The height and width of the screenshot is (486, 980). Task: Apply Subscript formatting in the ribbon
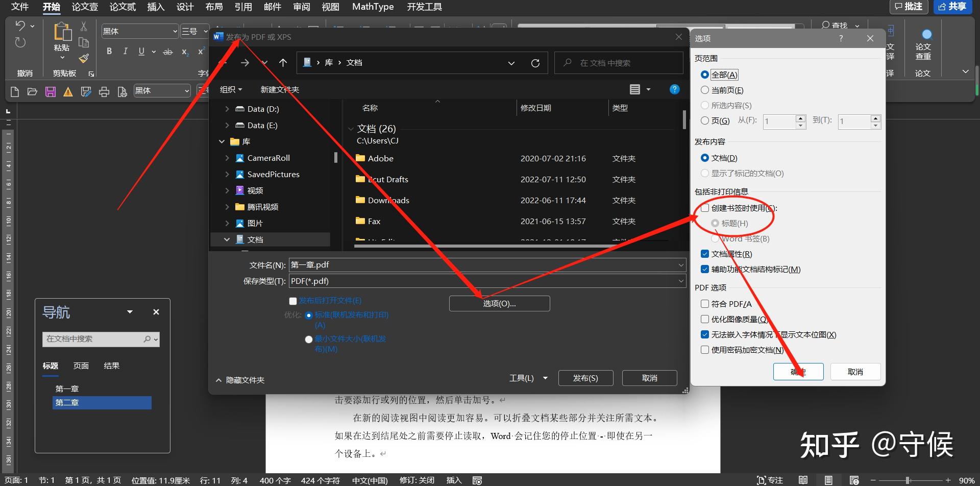coord(185,52)
